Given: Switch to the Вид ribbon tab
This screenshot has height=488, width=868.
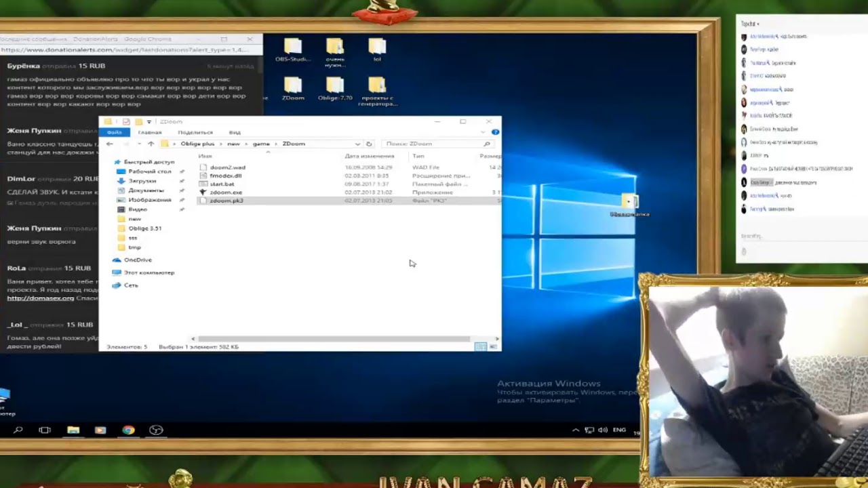Looking at the screenshot, I should (235, 132).
